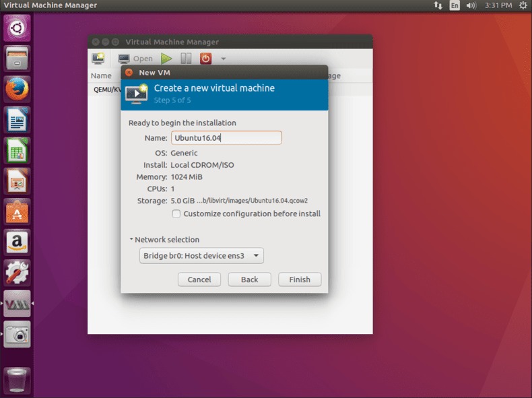Screen dimensions: 532x398
Task: Click the 3:31 PM clock
Action: (498, 5)
